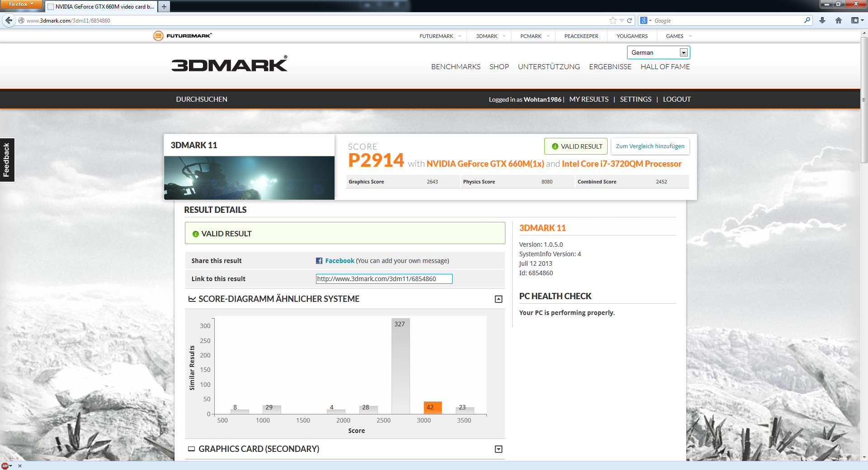
Task: Open the Firefox application menu
Action: [21, 4]
